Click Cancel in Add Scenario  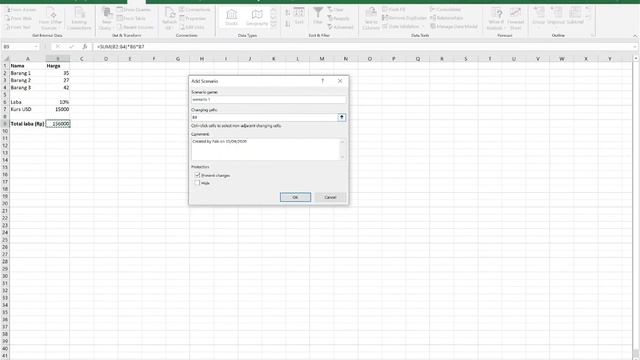click(x=330, y=197)
